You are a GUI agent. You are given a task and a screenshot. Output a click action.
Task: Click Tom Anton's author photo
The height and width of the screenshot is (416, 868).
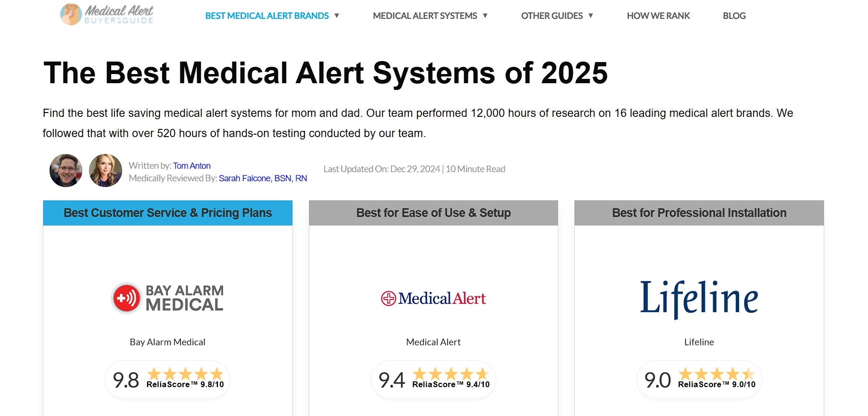(x=66, y=170)
